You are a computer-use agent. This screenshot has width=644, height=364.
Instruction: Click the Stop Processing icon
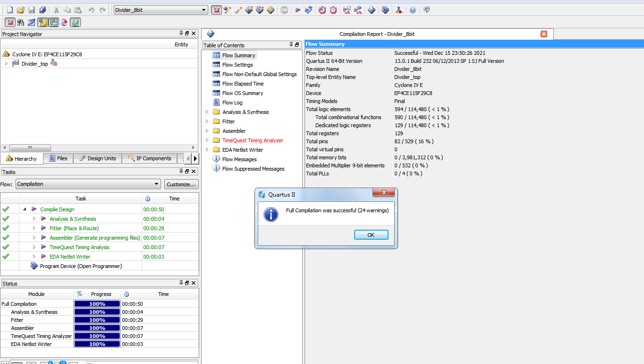click(284, 10)
